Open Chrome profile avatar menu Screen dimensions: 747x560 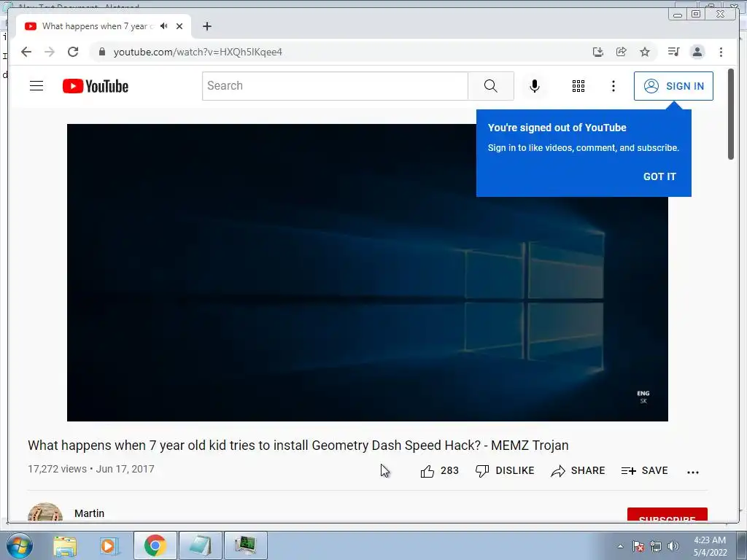coord(697,52)
